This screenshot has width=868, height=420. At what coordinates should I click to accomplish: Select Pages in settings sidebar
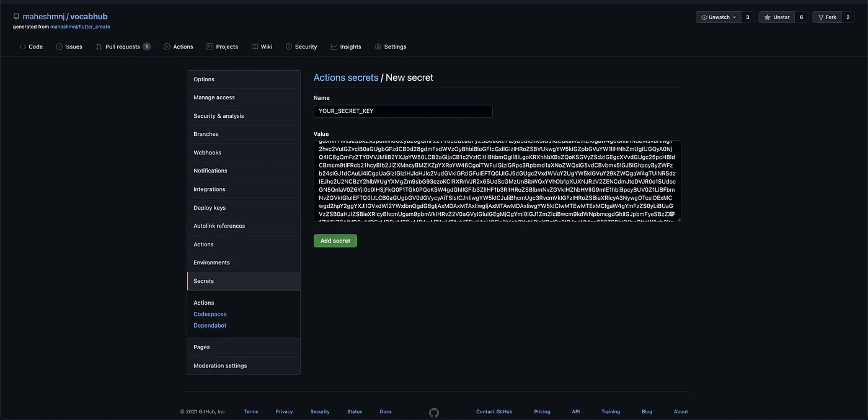point(244,347)
